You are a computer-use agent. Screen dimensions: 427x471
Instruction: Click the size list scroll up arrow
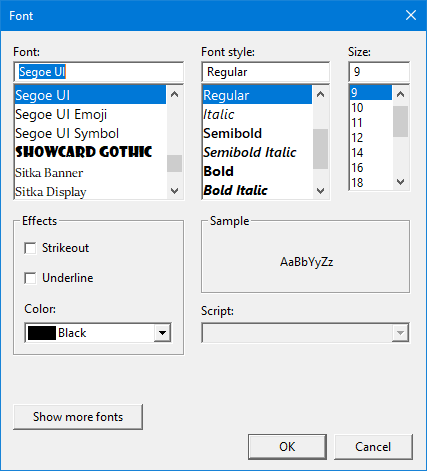(400, 94)
